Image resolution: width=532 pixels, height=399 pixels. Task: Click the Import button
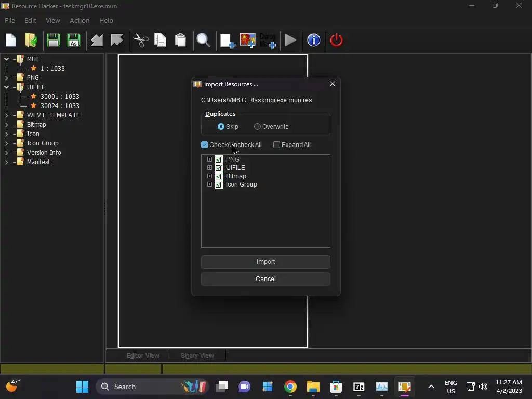[265, 262]
